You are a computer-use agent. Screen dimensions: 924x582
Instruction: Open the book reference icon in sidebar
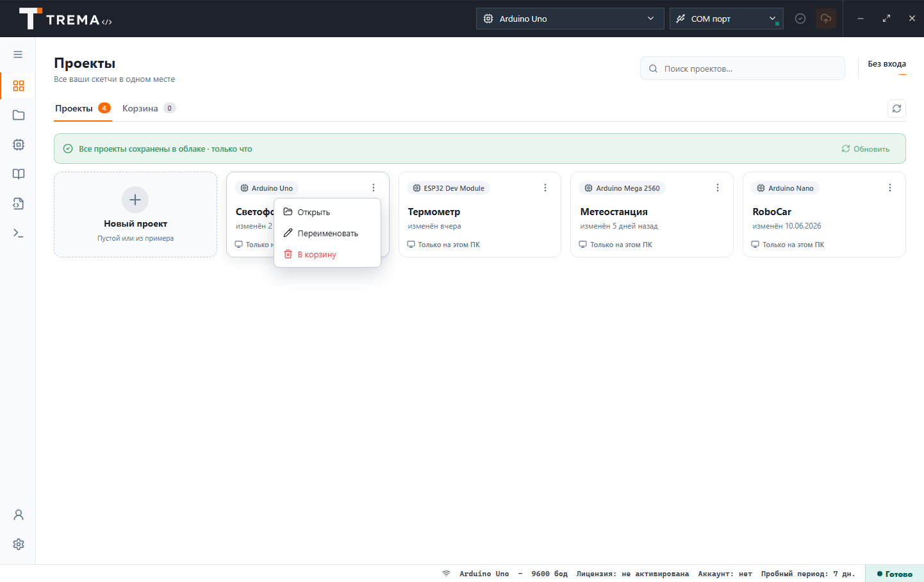(x=18, y=174)
